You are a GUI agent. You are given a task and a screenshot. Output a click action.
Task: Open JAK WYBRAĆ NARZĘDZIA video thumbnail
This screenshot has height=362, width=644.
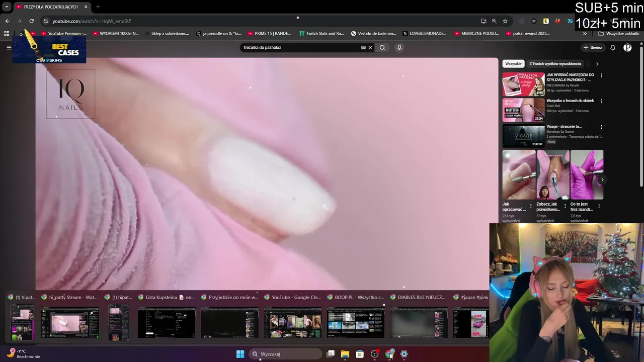pyautogui.click(x=523, y=84)
